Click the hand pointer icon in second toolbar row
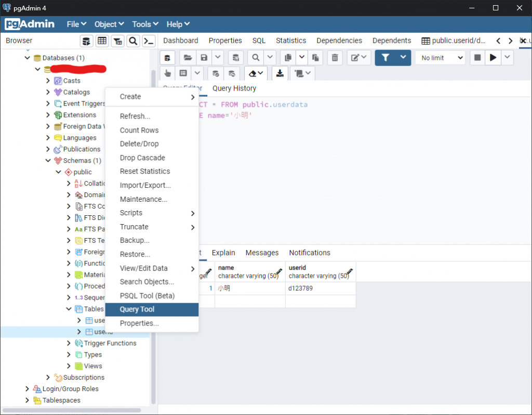 [x=168, y=73]
